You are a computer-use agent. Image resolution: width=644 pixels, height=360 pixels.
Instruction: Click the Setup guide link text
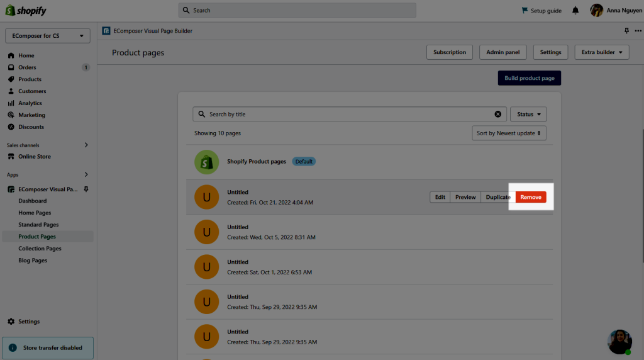pyautogui.click(x=546, y=11)
